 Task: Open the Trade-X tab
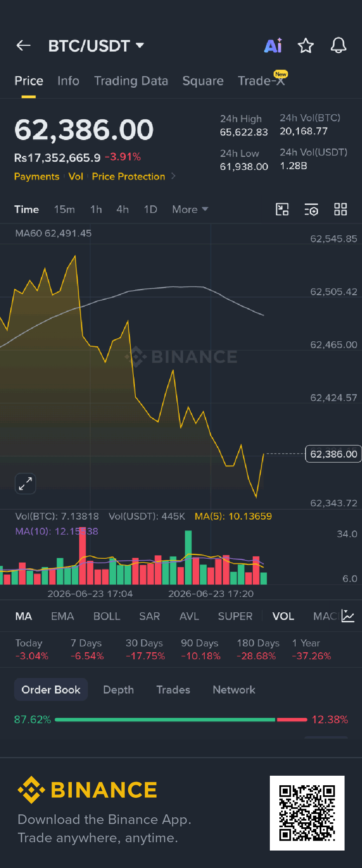pos(261,81)
